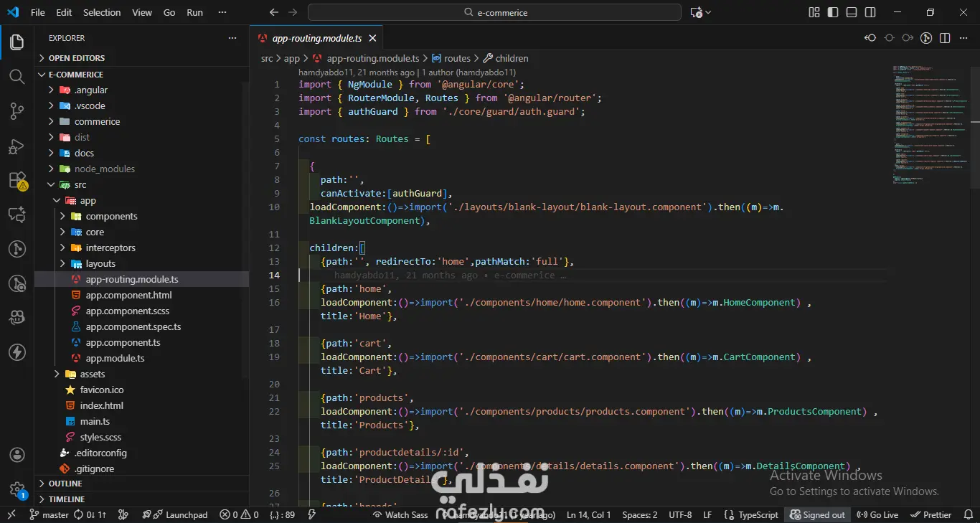The width and height of the screenshot is (980, 523).
Task: Toggle Watch Sass in the status bar
Action: pos(400,514)
